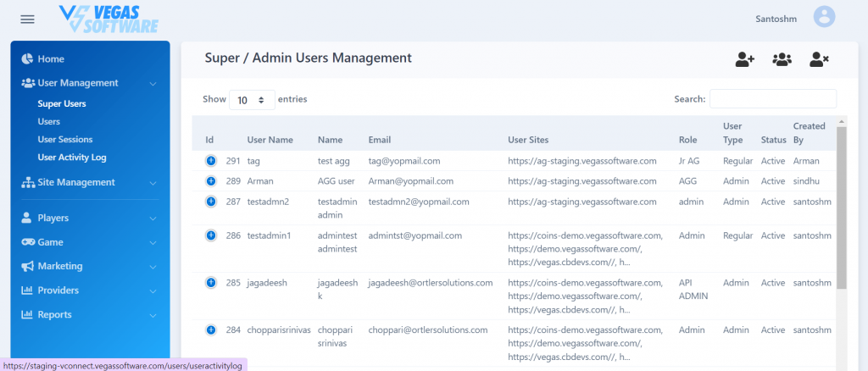Viewport: 868px width, 371px height.
Task: Select Super Users in sidebar
Action: point(62,103)
